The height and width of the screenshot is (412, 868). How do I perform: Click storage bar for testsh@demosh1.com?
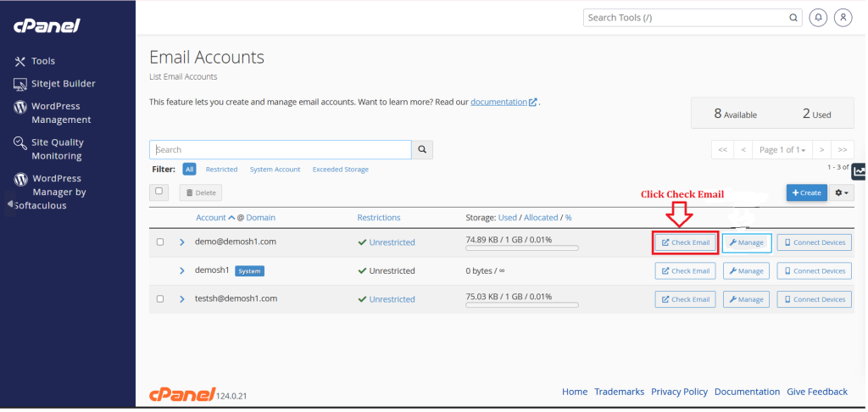pos(522,305)
